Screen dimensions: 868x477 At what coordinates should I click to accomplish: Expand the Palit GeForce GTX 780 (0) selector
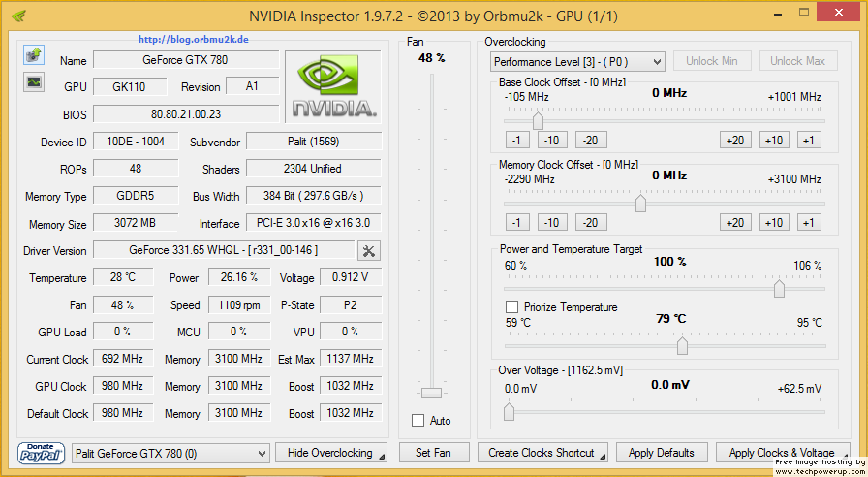coord(171,453)
